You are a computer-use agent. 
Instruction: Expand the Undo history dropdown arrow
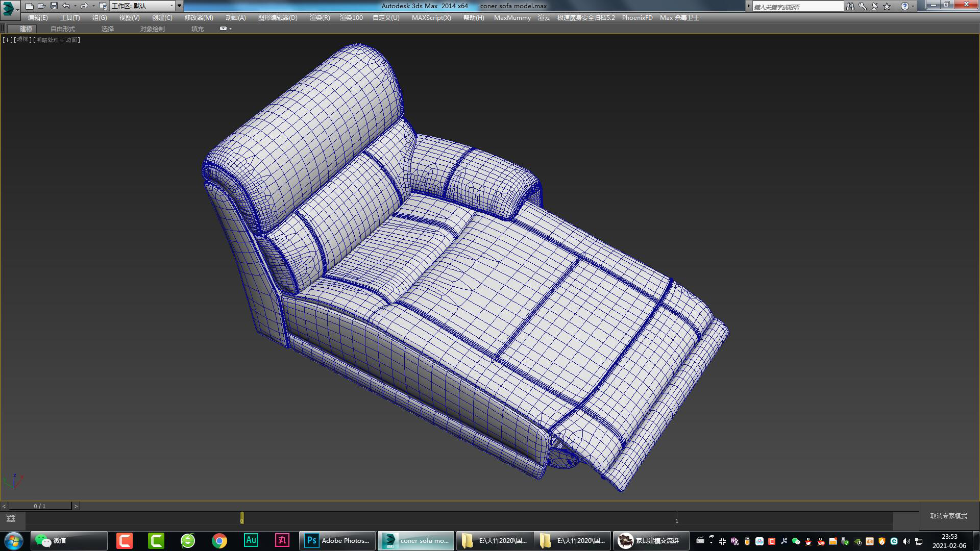pyautogui.click(x=75, y=6)
